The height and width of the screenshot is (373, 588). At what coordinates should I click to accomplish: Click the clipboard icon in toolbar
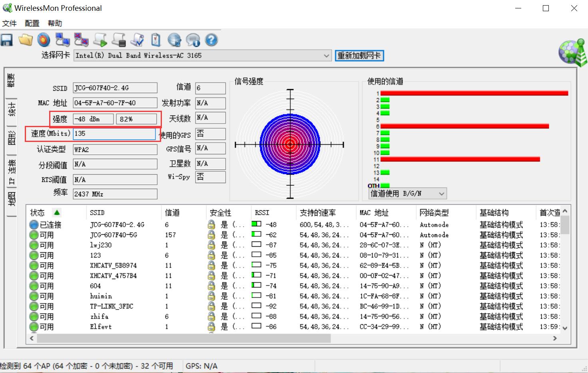[155, 40]
